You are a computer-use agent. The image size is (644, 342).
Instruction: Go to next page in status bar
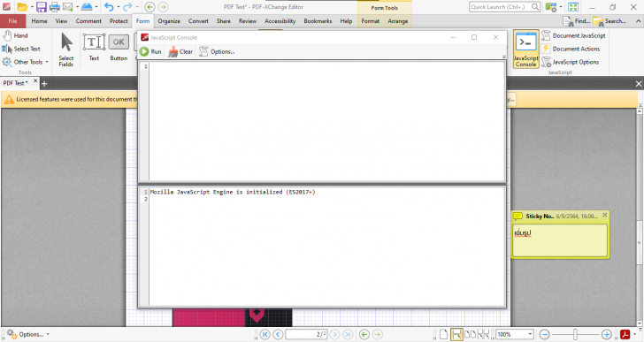tap(334, 335)
